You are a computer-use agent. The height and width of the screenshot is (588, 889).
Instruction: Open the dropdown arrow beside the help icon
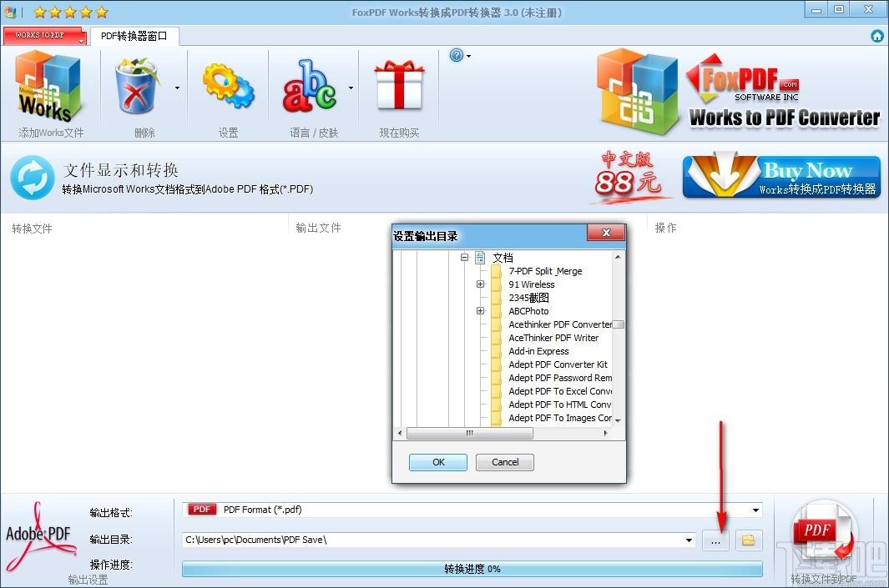(x=469, y=56)
